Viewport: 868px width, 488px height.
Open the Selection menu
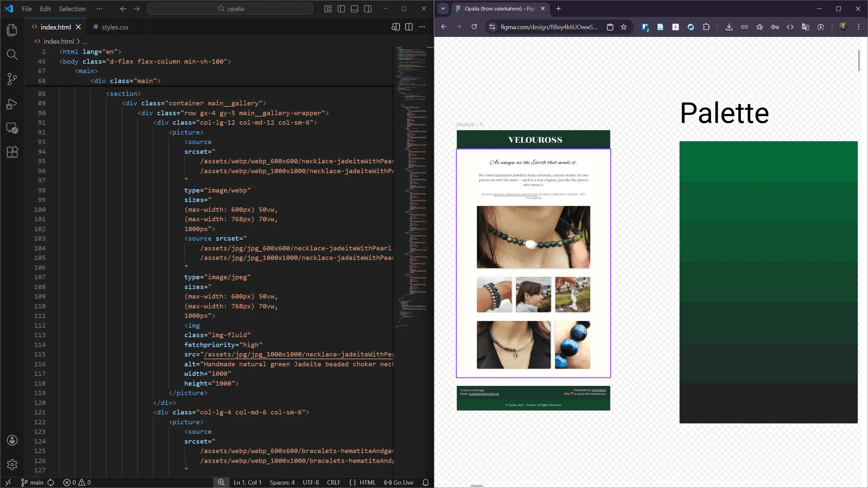[72, 9]
